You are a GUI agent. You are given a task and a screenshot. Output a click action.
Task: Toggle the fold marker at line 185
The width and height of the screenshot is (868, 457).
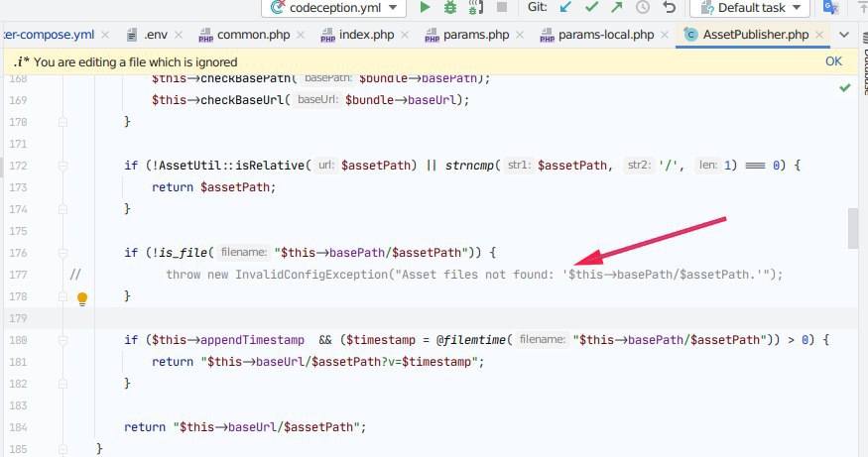coord(63,449)
